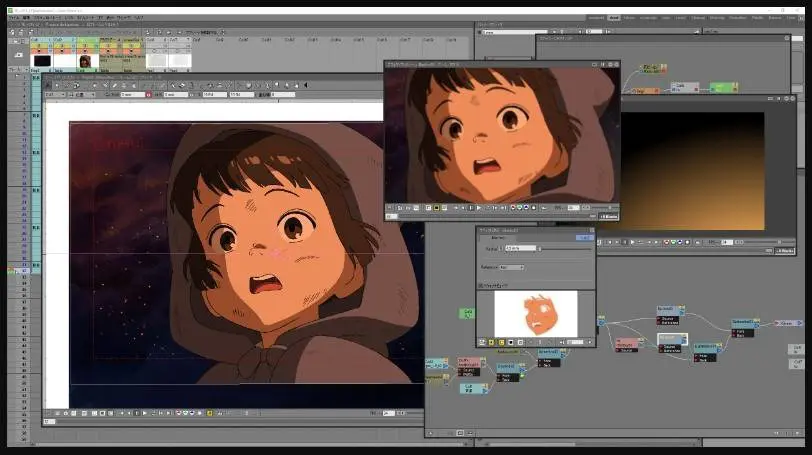
Task: Close the FX settings popup
Action: pos(592,230)
